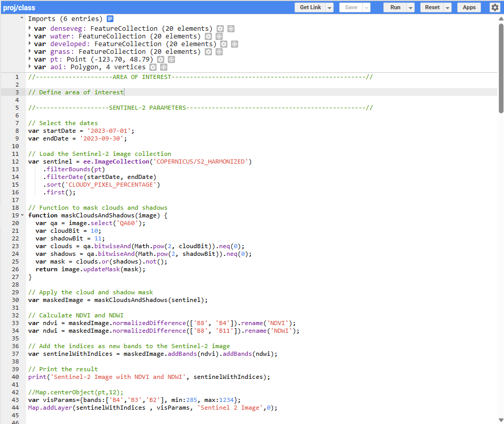Click target icon beside water import

pos(219,36)
